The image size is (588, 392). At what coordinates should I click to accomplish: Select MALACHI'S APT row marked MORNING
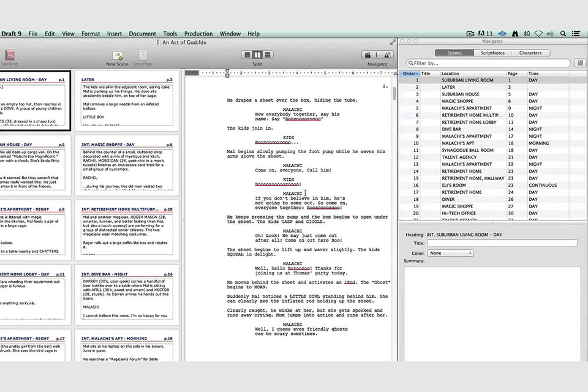(x=492, y=143)
